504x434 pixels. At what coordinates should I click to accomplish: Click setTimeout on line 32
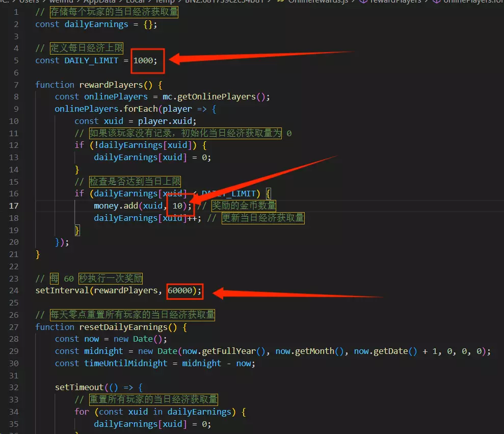[79, 388]
